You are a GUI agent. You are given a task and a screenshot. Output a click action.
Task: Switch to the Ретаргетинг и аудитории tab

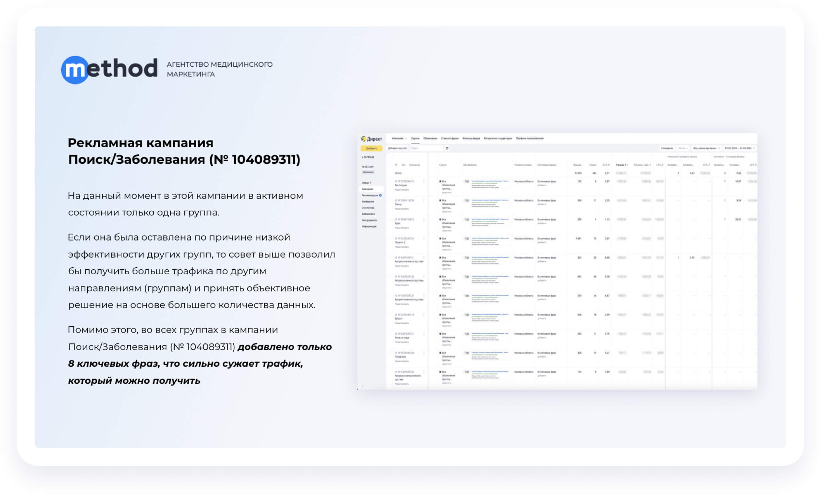coord(498,138)
